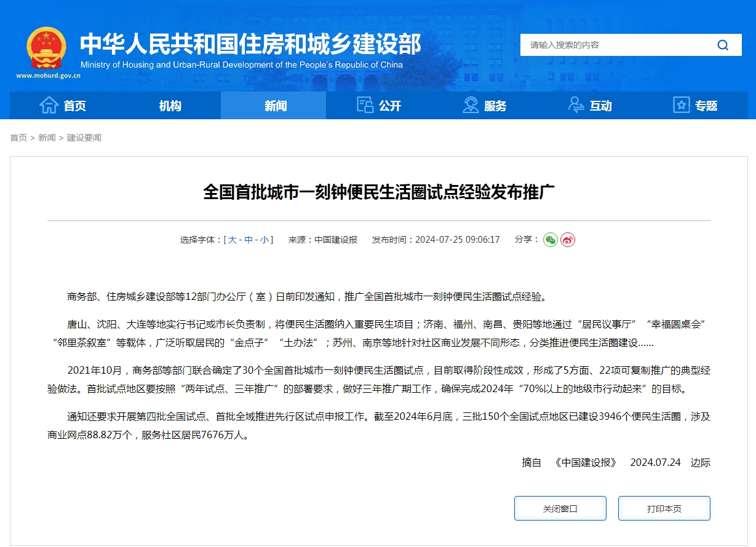Click the star icon beside 专题
756x547 pixels.
(x=681, y=105)
